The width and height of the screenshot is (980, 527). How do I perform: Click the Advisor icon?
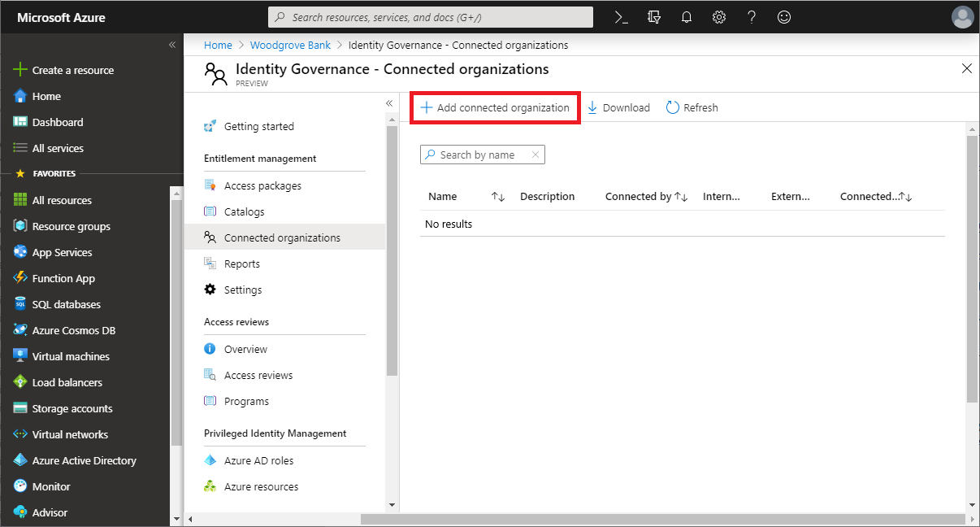(20, 512)
